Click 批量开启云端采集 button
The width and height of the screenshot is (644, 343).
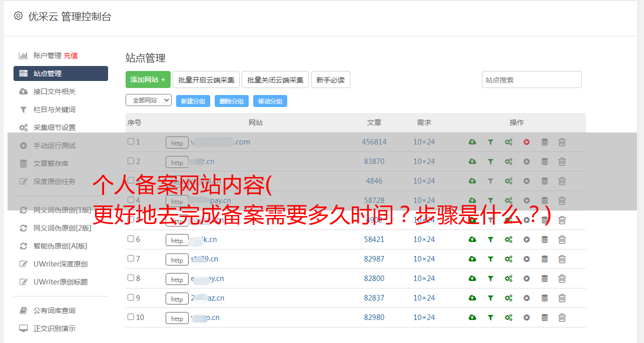(206, 79)
